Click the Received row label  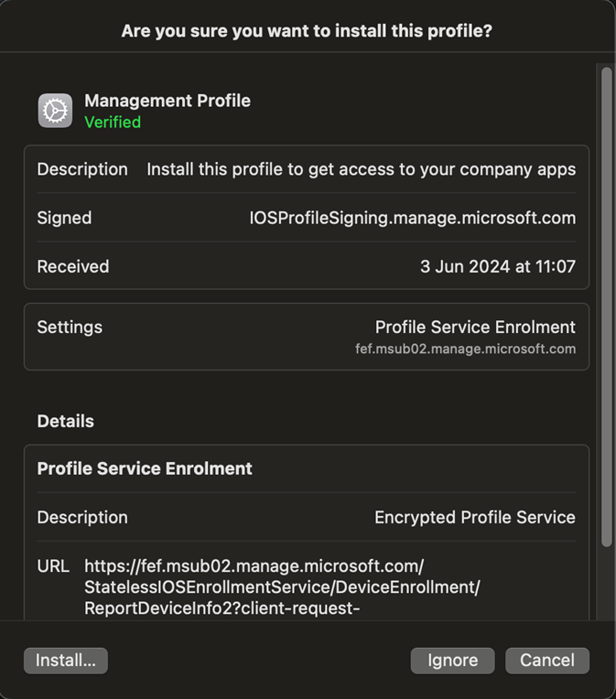[x=73, y=266]
